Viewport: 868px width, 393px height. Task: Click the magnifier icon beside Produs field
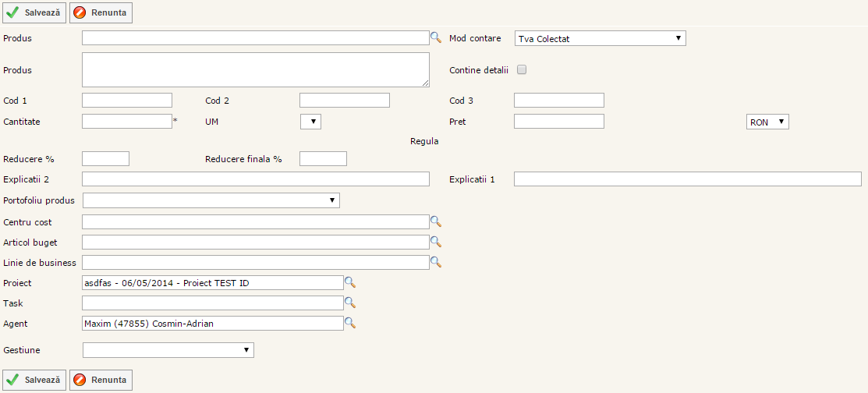(x=436, y=37)
